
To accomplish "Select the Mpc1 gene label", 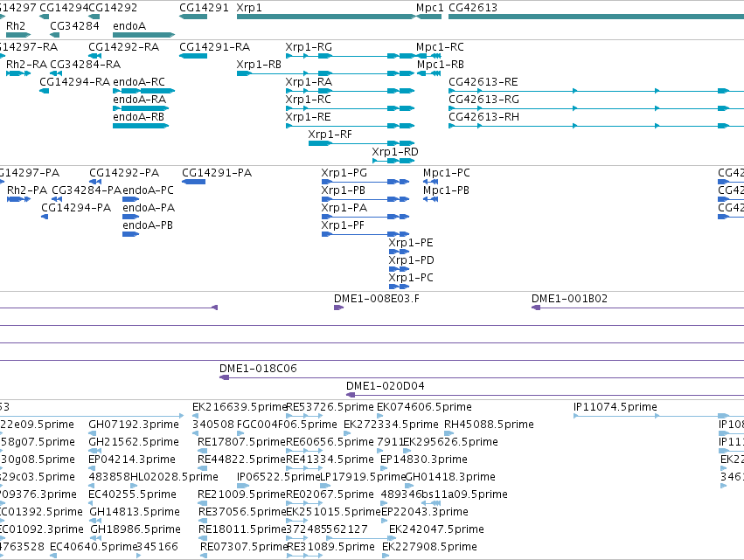I will coord(429,8).
